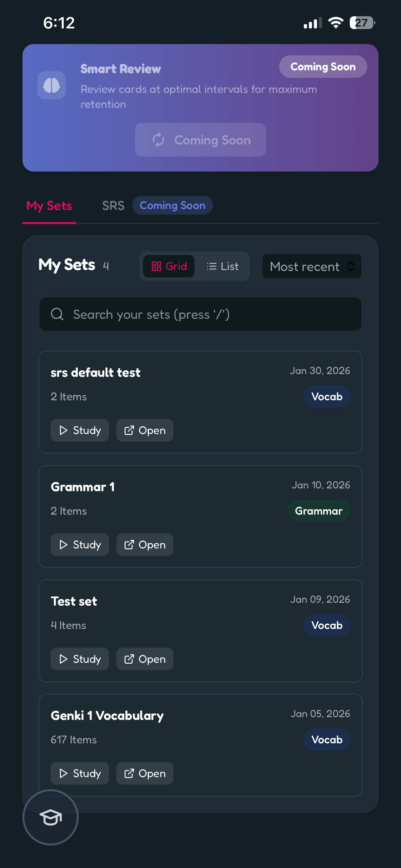This screenshot has height=868, width=401.
Task: Study the srs default test set
Action: pyautogui.click(x=80, y=430)
